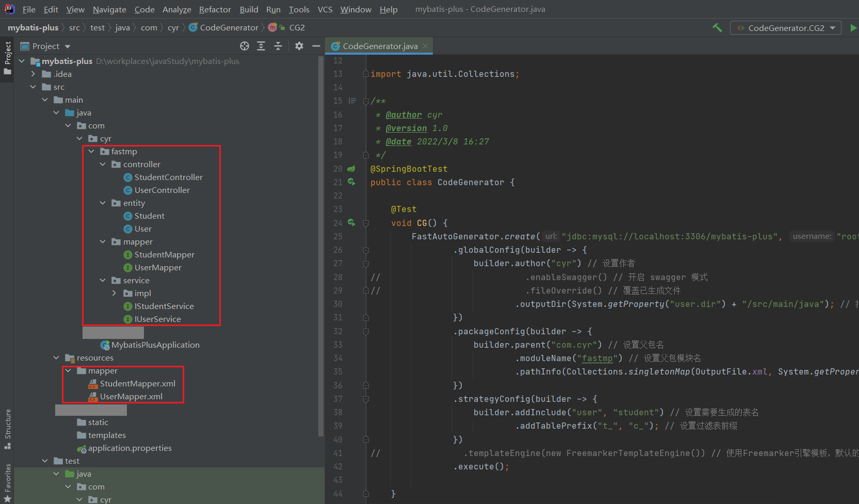859x504 pixels.
Task: Open the Structure tool window
Action: point(7,428)
